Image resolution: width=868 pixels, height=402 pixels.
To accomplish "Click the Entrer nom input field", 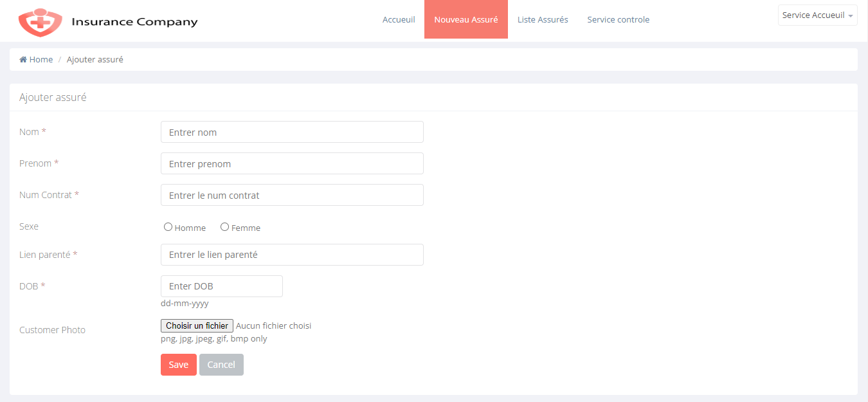I will click(x=291, y=132).
